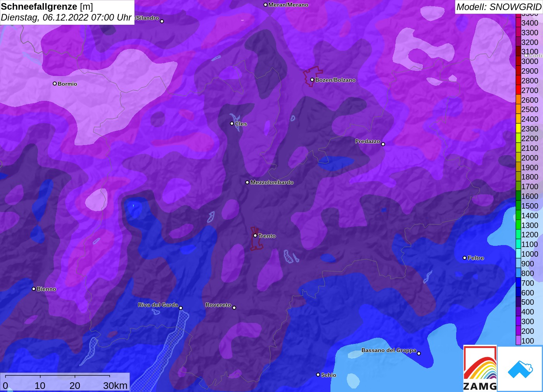
Task: Select the 100 m violet legend swatch
Action: point(518,341)
